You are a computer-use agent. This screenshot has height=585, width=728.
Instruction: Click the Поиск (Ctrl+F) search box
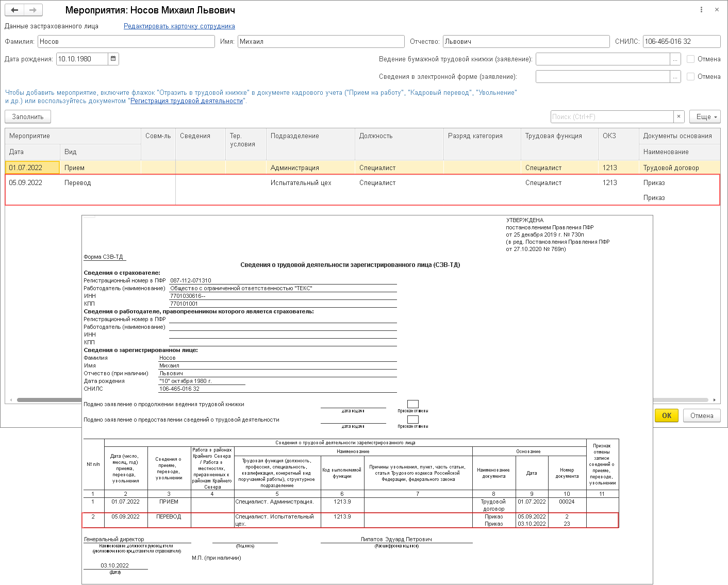click(612, 116)
